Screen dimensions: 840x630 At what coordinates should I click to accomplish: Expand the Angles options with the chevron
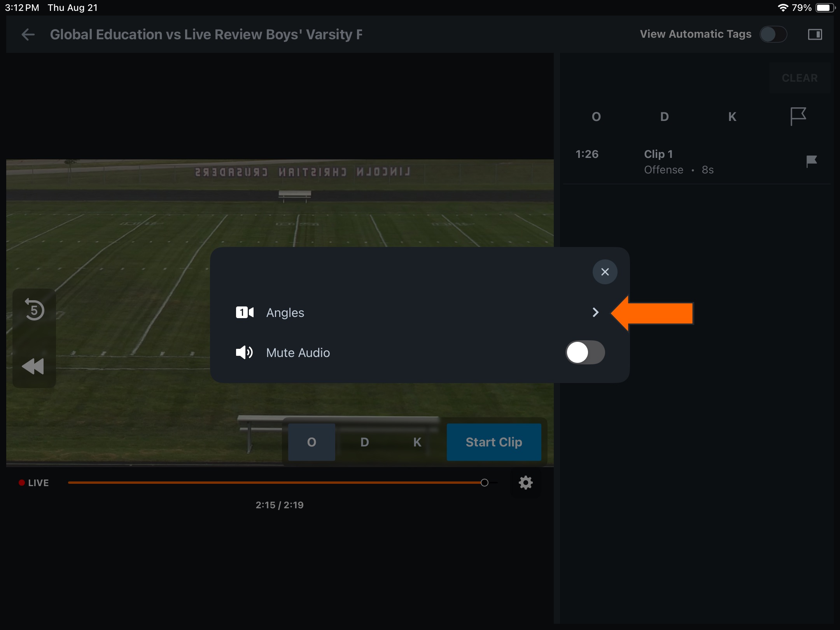tap(596, 312)
